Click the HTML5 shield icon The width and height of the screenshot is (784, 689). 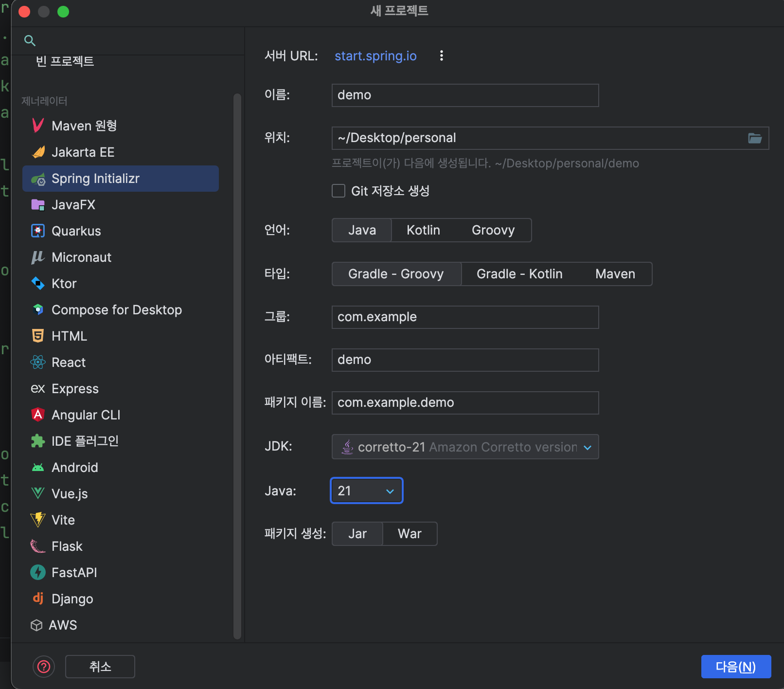coord(38,336)
